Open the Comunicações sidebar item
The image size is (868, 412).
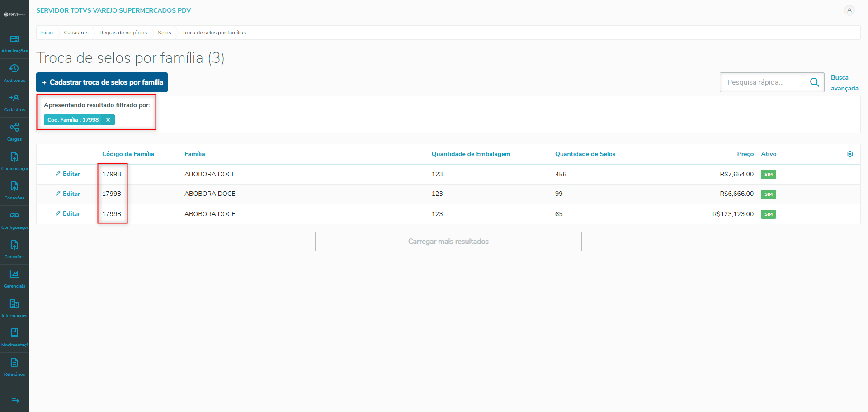coord(14,162)
